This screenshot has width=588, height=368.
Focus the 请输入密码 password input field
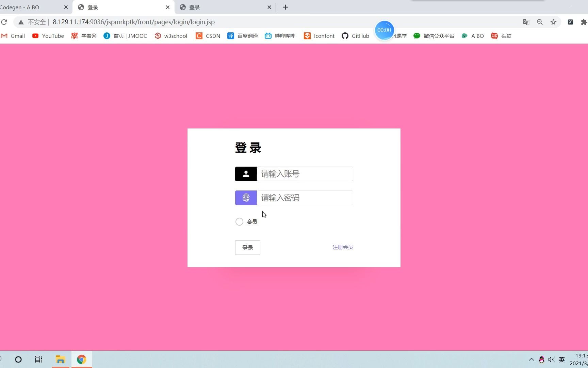pyautogui.click(x=305, y=198)
